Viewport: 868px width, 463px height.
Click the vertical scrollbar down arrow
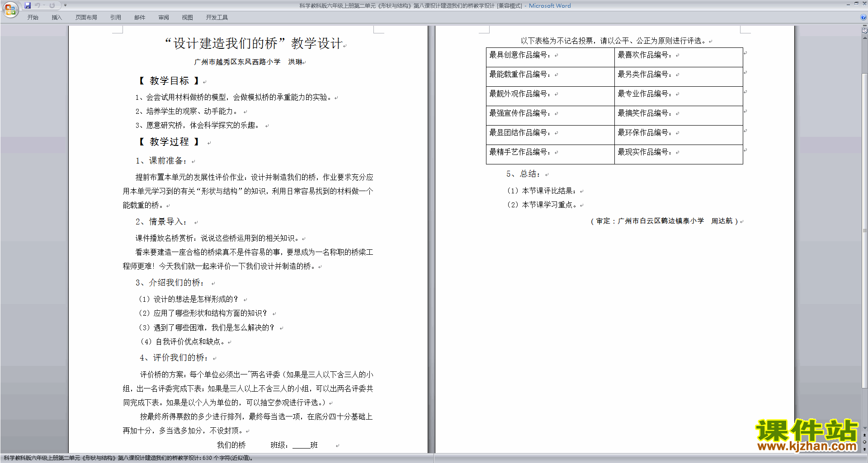tap(864, 428)
